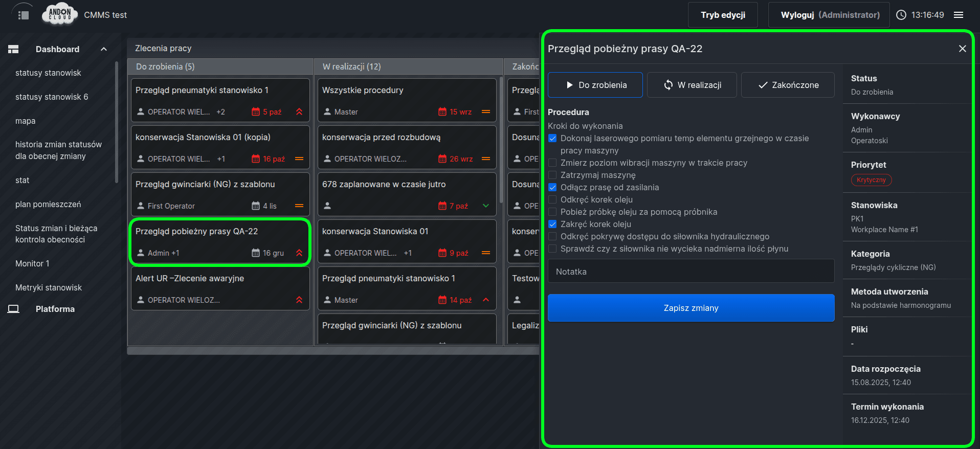
Task: Click the 26 wrz calendar icon
Action: pyautogui.click(x=442, y=159)
